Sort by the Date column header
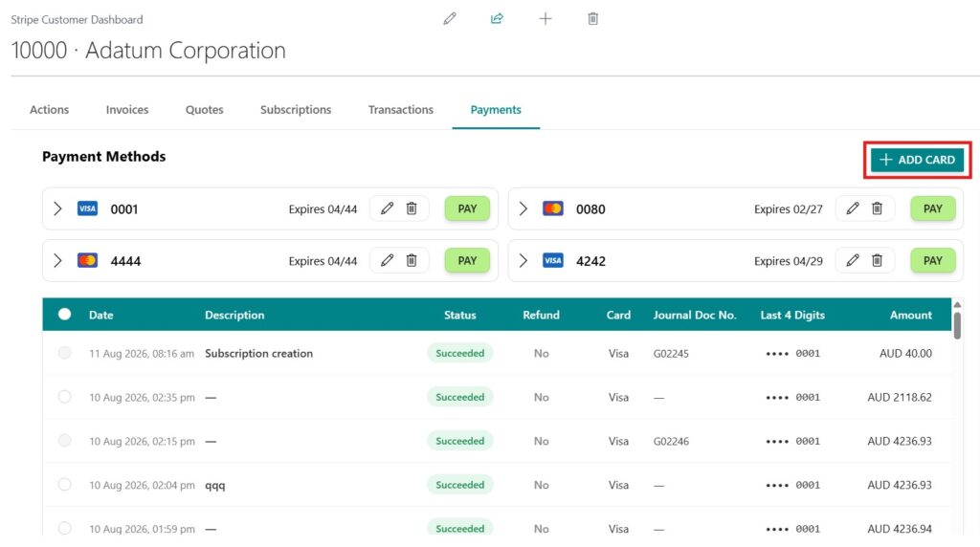The height and width of the screenshot is (547, 980). point(101,315)
